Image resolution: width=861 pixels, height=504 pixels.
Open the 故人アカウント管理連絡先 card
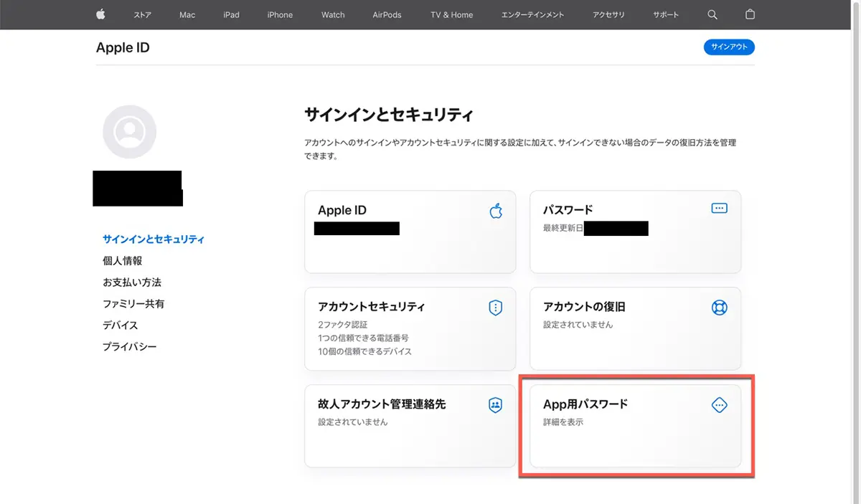pyautogui.click(x=410, y=427)
